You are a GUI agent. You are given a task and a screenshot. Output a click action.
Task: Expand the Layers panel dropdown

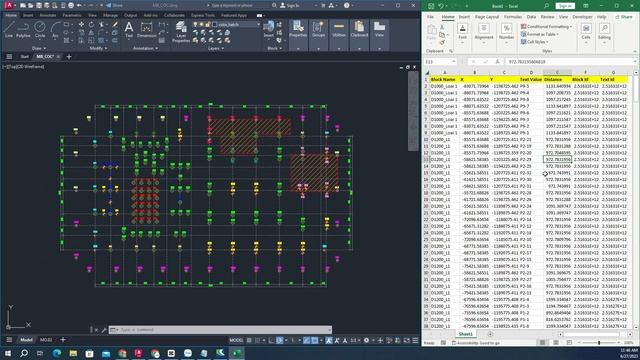(x=216, y=48)
